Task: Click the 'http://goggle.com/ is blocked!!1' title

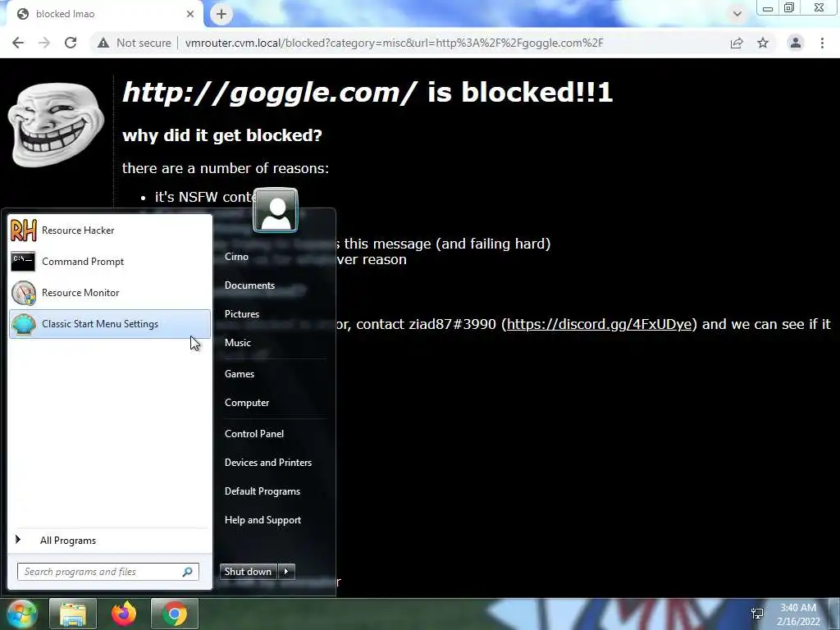Action: [x=367, y=92]
